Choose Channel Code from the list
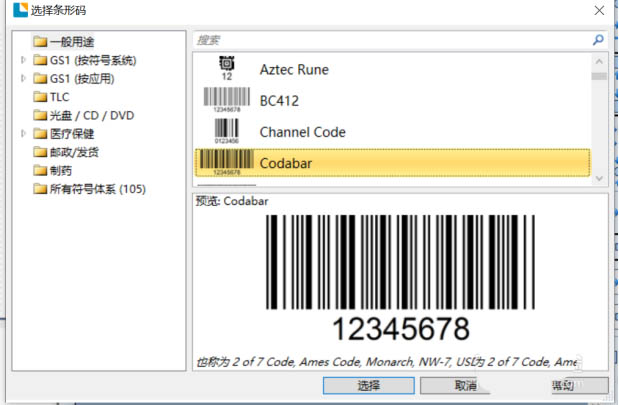 point(393,131)
